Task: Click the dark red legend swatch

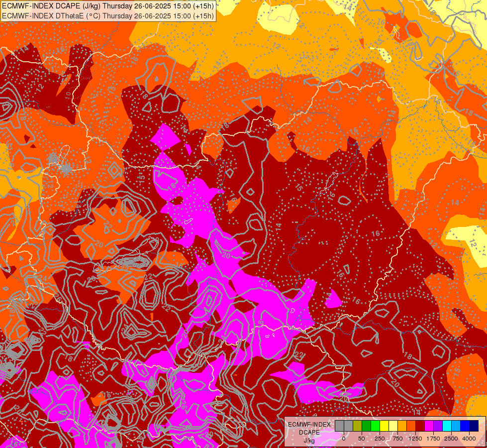Action: click(420, 426)
